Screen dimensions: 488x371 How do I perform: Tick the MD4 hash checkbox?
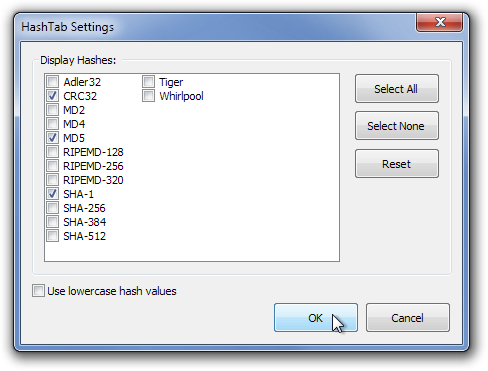pos(52,124)
